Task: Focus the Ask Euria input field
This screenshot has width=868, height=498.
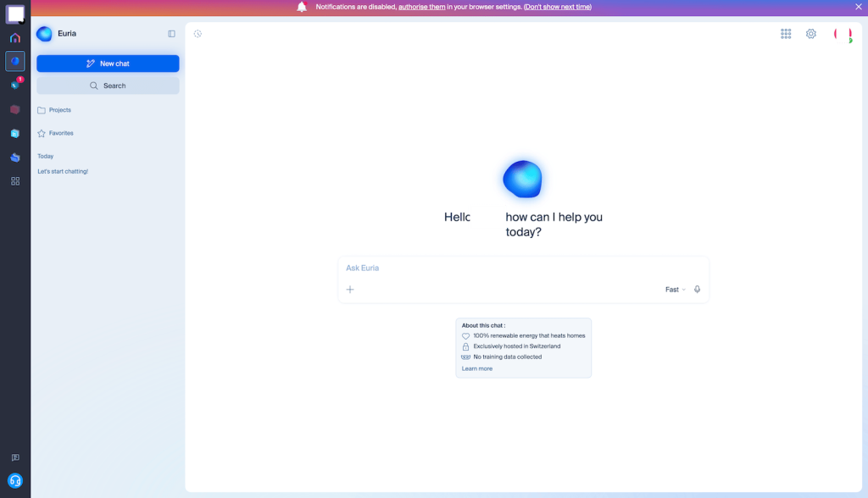Action: (x=523, y=268)
